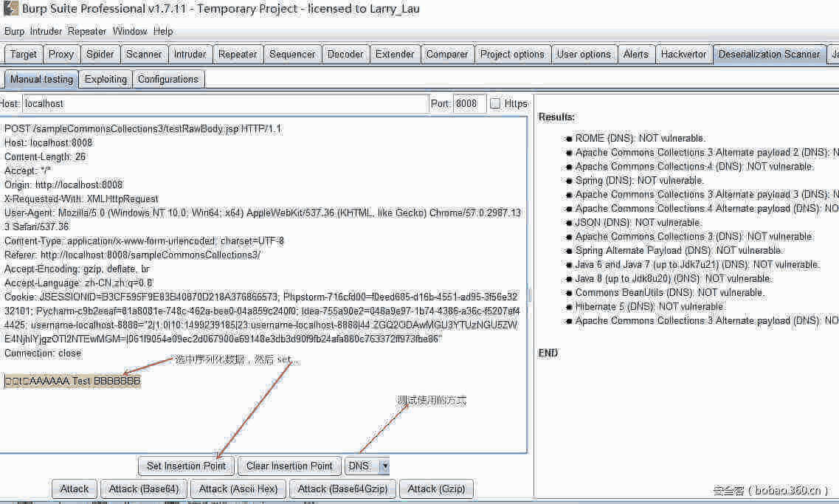The width and height of the screenshot is (839, 504).
Task: Open the Burp menu
Action: click(x=14, y=32)
